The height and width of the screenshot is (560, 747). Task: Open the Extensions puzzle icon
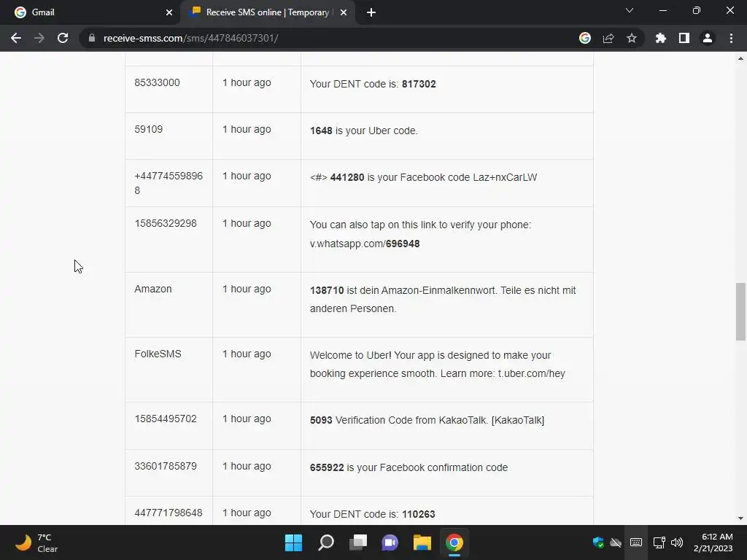point(661,38)
